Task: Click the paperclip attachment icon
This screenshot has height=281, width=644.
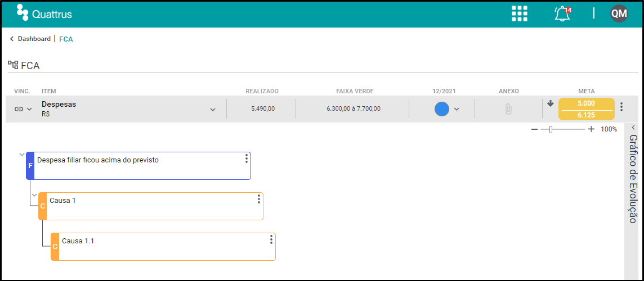Action: coord(508,109)
